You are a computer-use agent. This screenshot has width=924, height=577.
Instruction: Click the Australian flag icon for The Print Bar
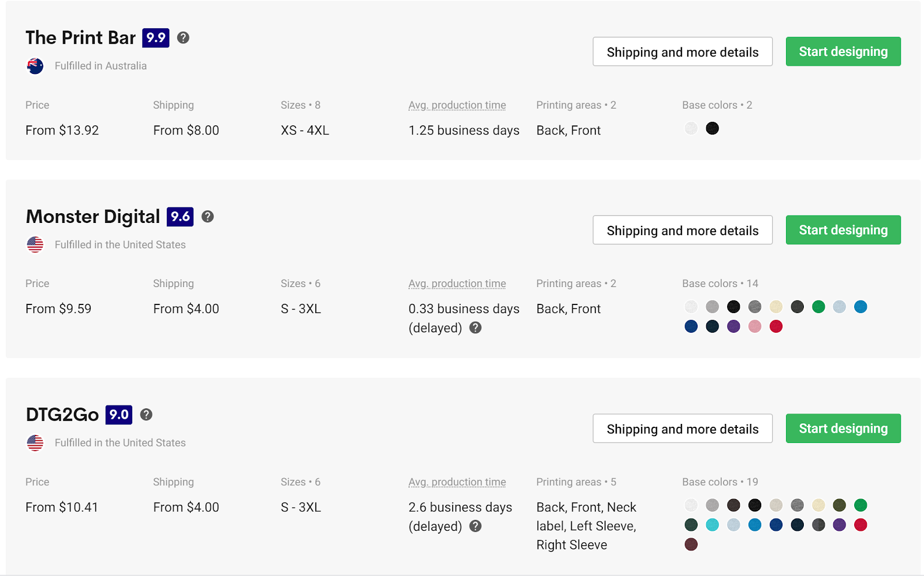35,66
